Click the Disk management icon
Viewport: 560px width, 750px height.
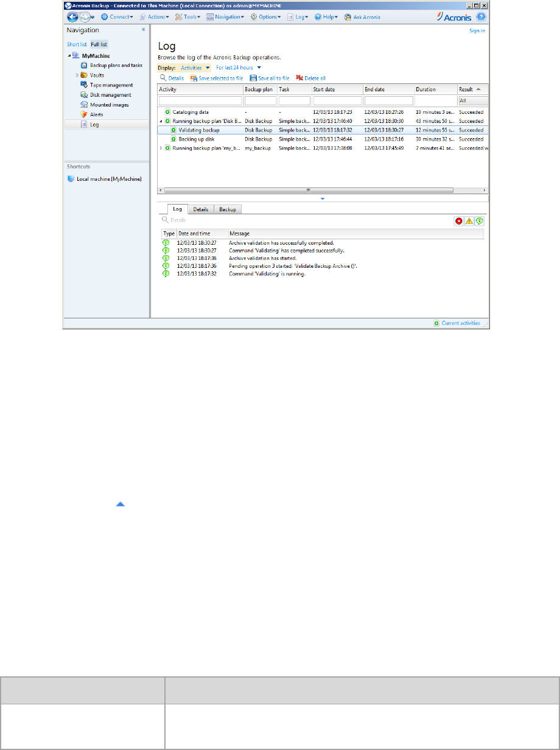(84, 95)
